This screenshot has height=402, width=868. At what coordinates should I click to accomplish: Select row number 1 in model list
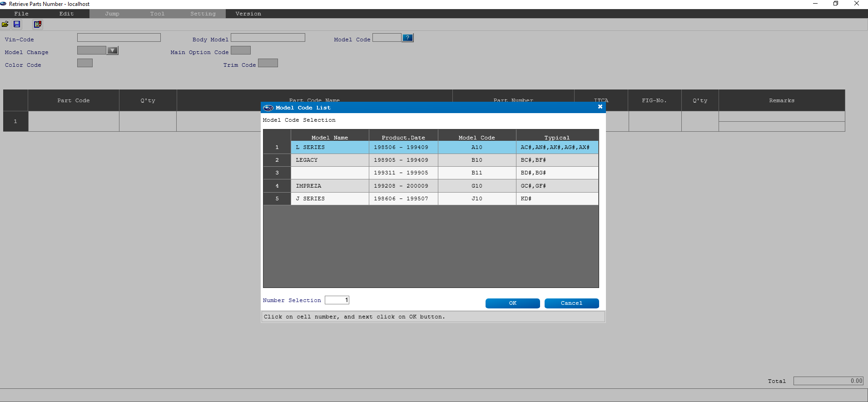tap(277, 147)
